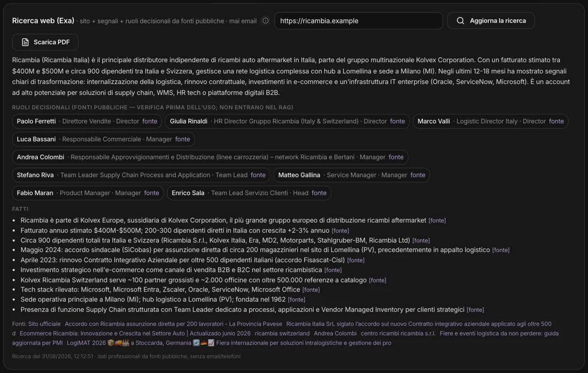Screen dimensions: 588x373
Task: Open the LogiMAT 2026 source link
Action: [229, 343]
